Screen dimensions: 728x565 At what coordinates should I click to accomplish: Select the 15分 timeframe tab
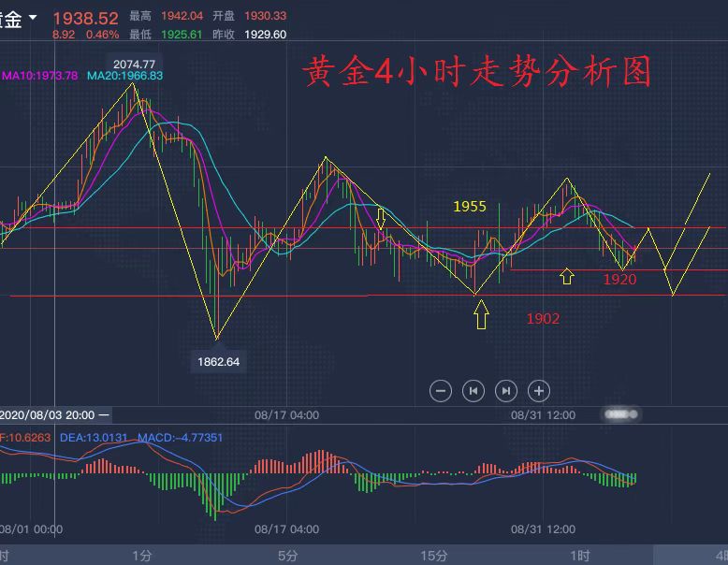pyautogui.click(x=433, y=556)
